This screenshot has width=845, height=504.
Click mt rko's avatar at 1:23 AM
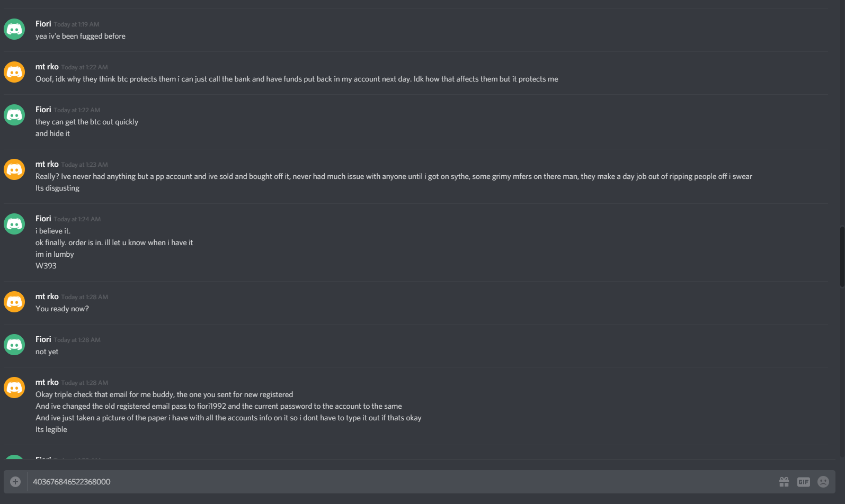click(x=14, y=169)
